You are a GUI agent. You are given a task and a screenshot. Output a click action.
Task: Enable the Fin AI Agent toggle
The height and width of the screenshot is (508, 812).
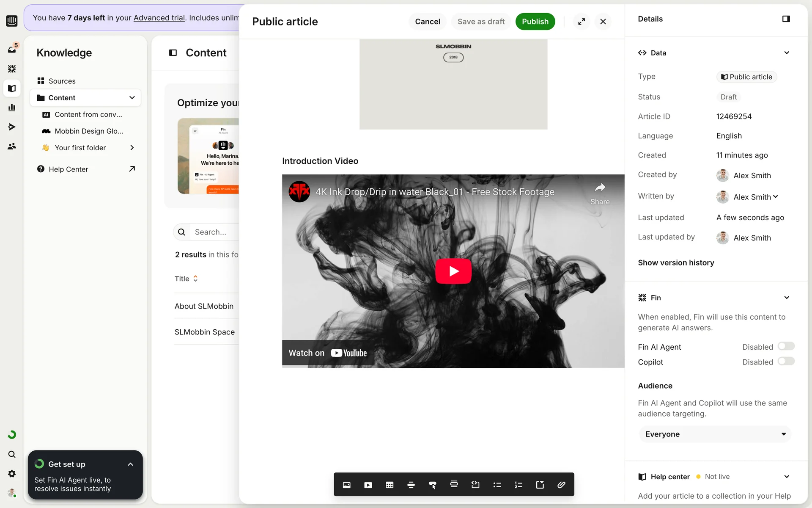point(786,346)
